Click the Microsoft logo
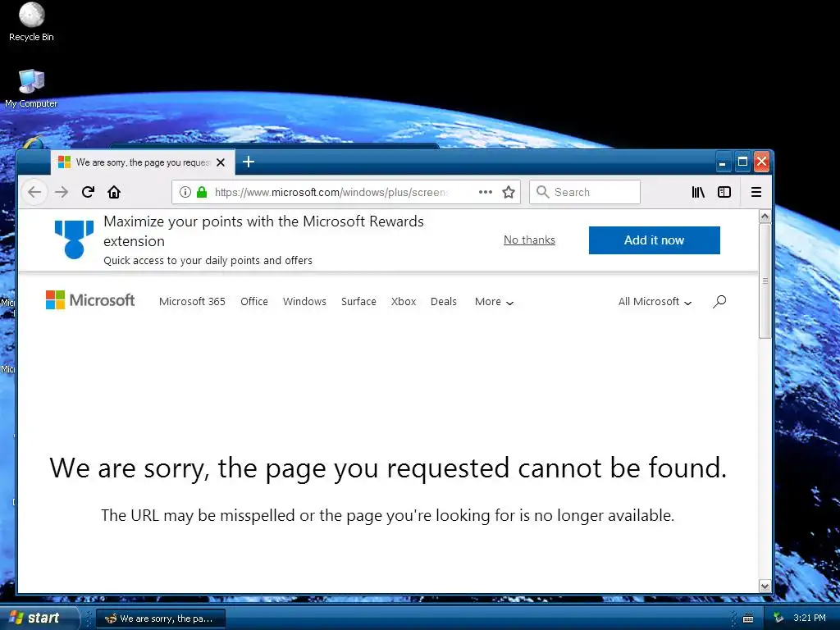 pos(90,300)
